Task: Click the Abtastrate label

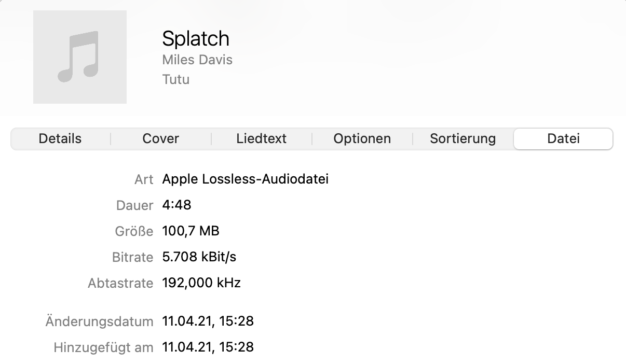Action: (121, 283)
